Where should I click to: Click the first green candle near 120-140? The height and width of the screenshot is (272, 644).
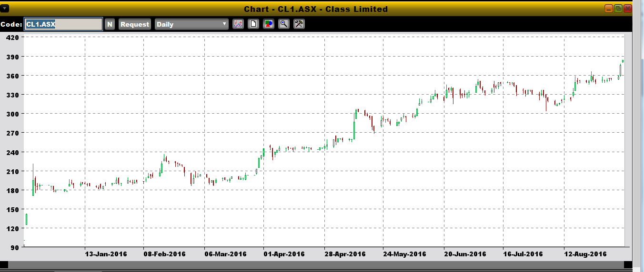tap(26, 219)
